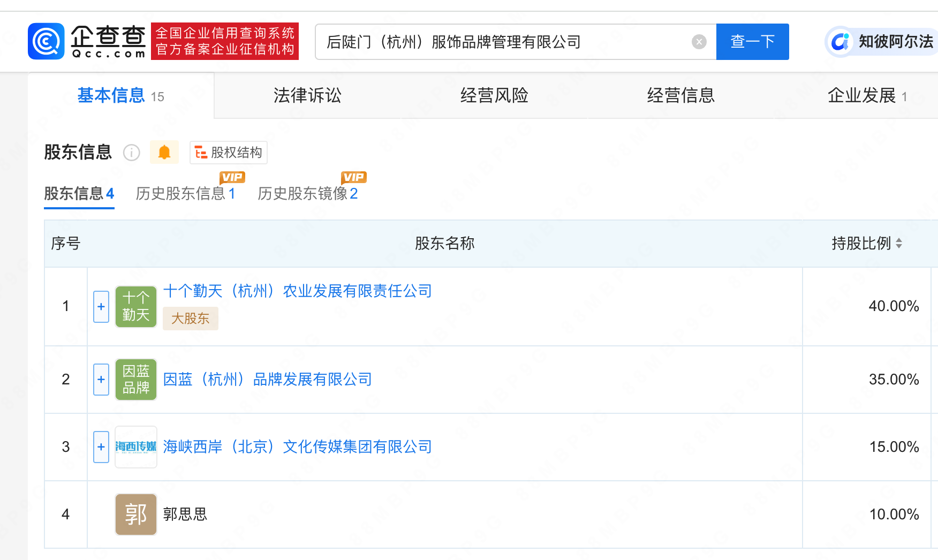Screen dimensions: 938x560
Task: Select the 历史股东信息 sub-tab
Action: point(185,193)
